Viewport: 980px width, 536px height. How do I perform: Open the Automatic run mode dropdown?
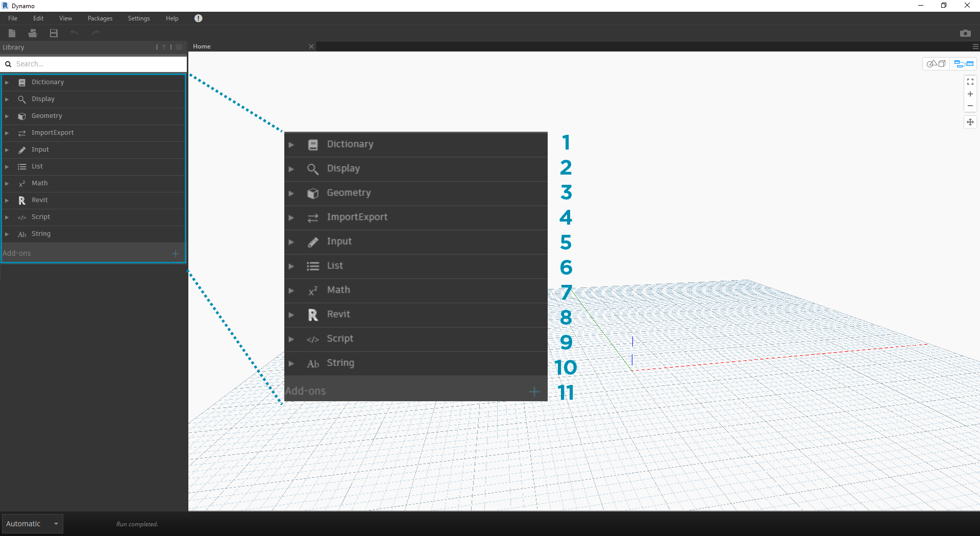click(x=32, y=524)
